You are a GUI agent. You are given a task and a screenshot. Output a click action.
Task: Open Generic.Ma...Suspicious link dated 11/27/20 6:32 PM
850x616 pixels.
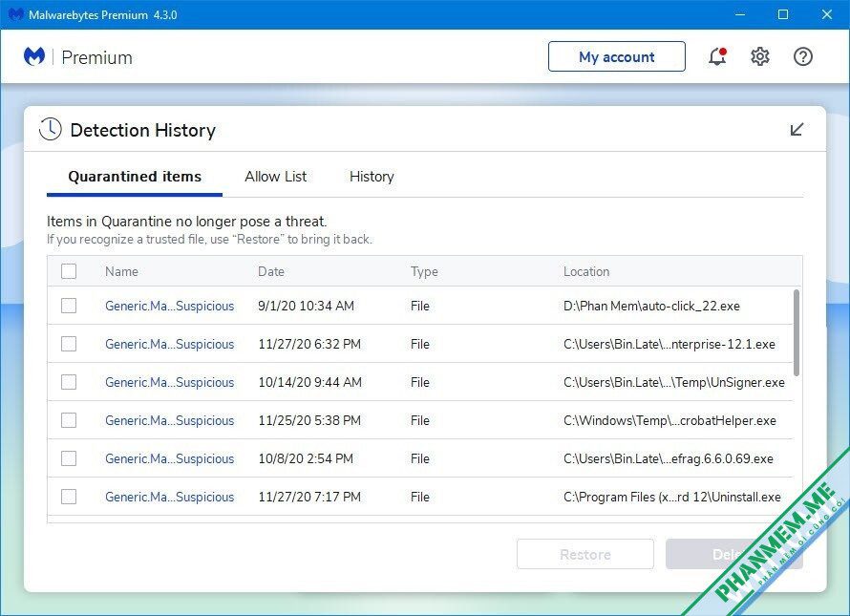[x=170, y=345]
